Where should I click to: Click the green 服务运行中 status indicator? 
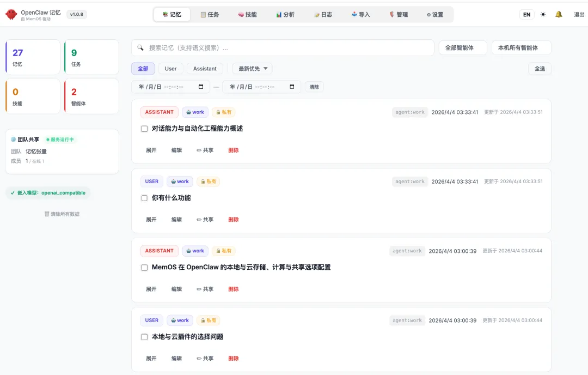60,140
